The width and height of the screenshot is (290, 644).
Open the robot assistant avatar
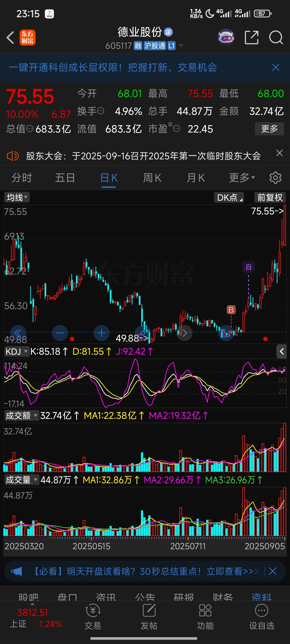click(226, 38)
